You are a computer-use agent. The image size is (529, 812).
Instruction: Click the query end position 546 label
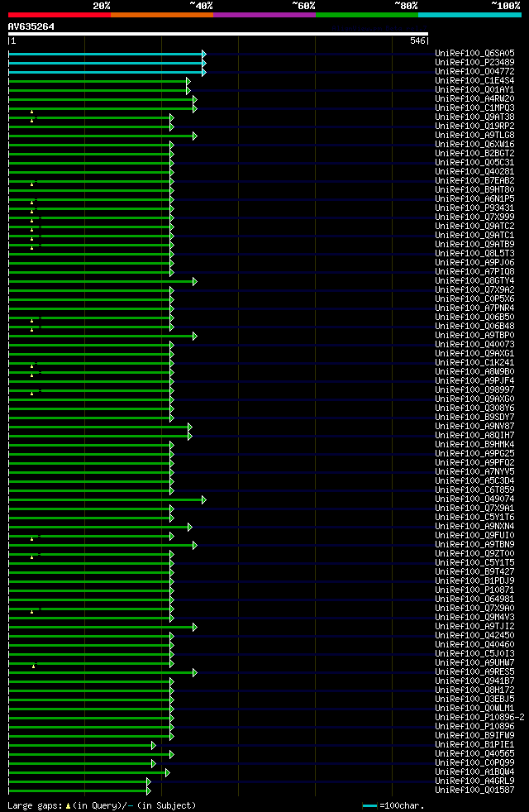pos(417,41)
